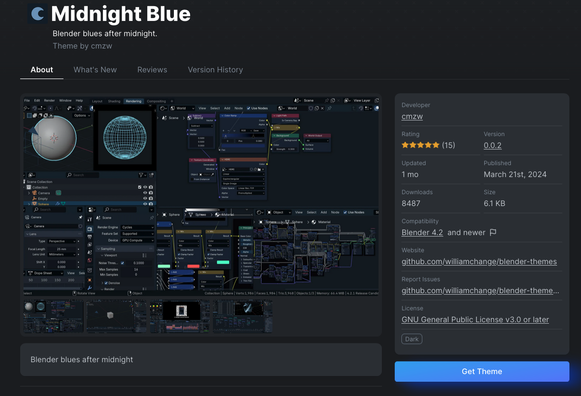Click the "March 21st, 2024" published date
Image resolution: width=581 pixels, height=396 pixels.
(515, 174)
